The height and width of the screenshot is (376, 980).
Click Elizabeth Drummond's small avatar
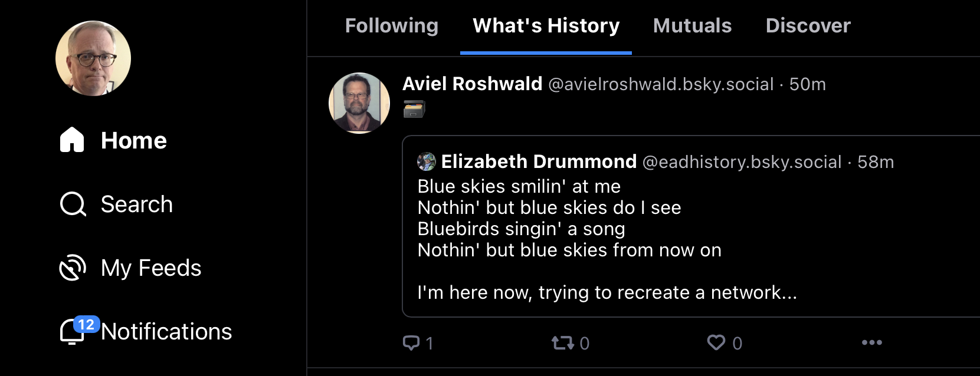[427, 161]
